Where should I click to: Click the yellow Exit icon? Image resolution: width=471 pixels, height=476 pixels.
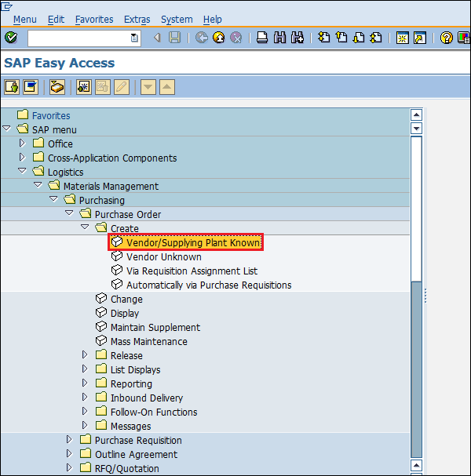[219, 38]
